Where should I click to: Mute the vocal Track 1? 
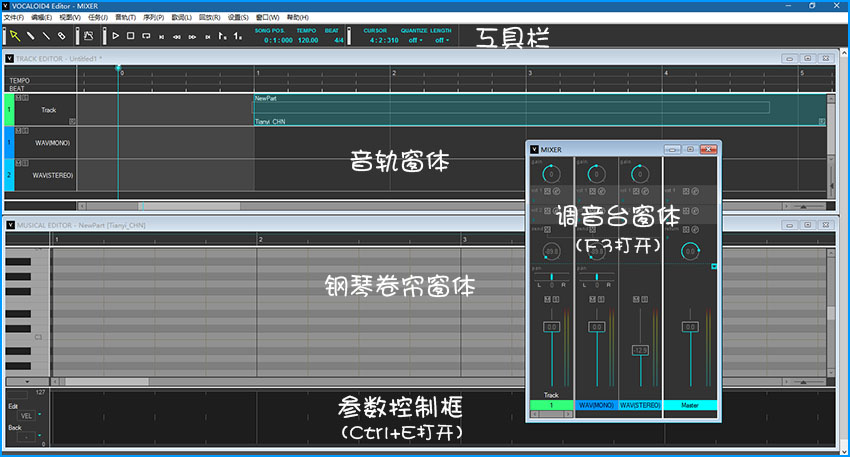[16, 98]
